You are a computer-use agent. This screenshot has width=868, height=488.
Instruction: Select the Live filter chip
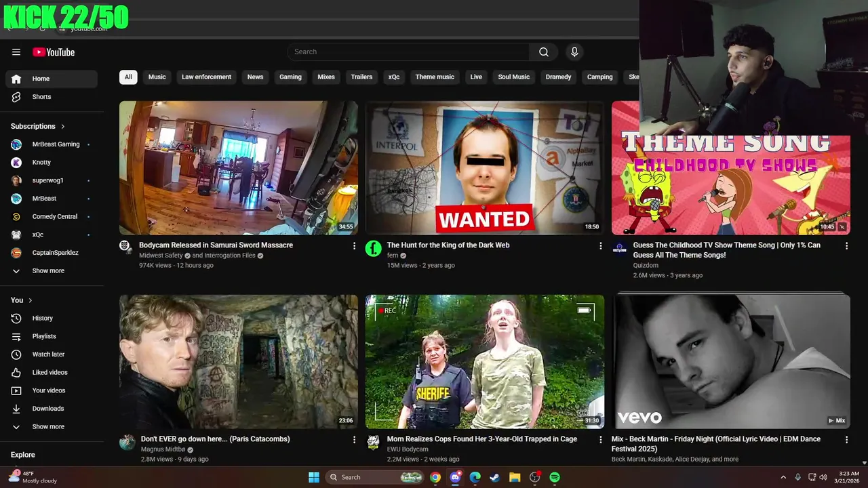476,77
